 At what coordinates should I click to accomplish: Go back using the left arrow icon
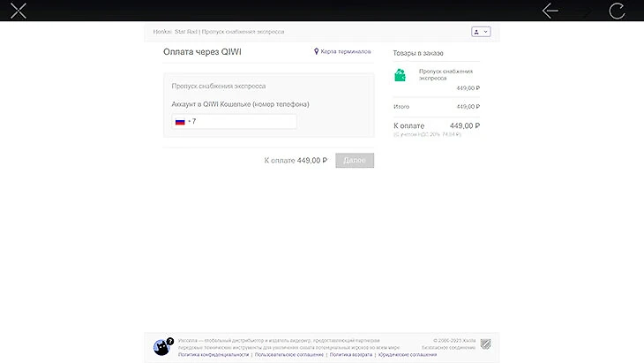(x=550, y=11)
